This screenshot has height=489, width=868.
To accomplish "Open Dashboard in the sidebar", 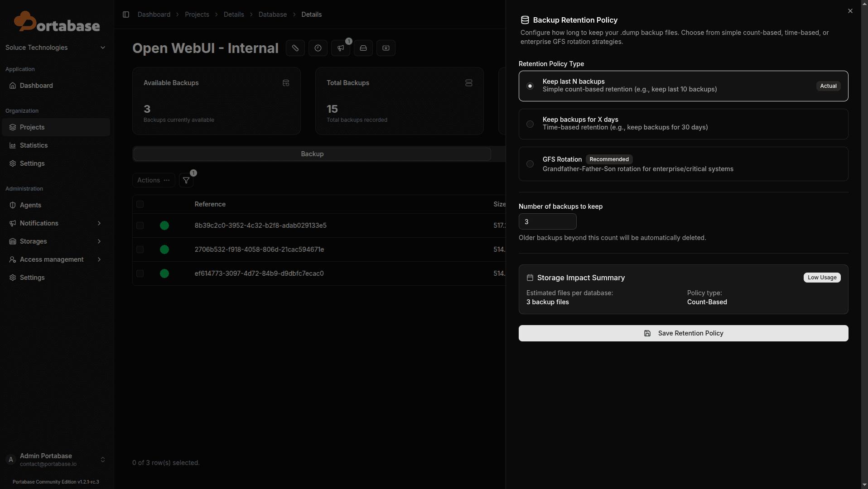I will point(56,86).
